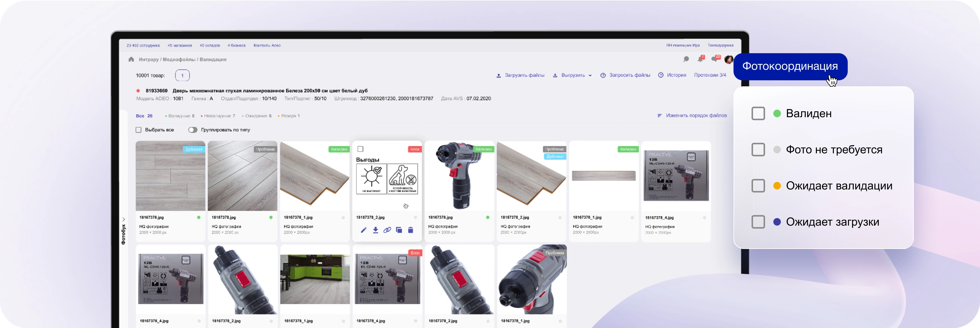Select the Ожидание 6 filter tab

[257, 116]
